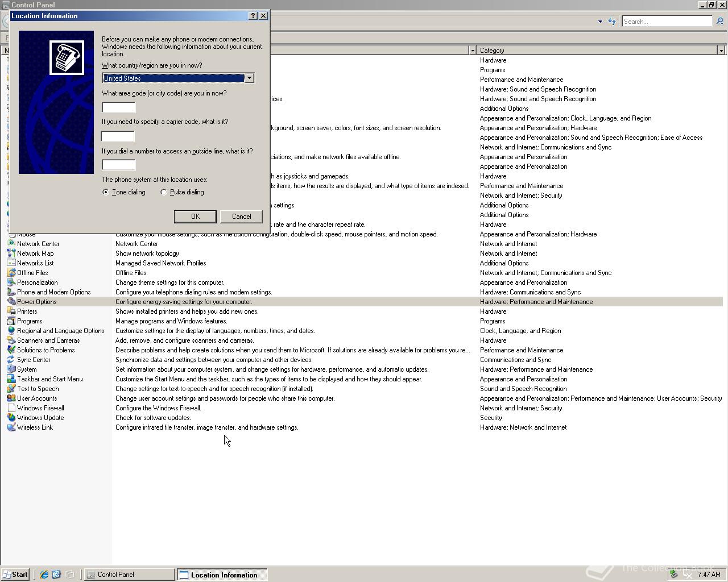Open the Phone and Modem Options icon

click(x=11, y=292)
